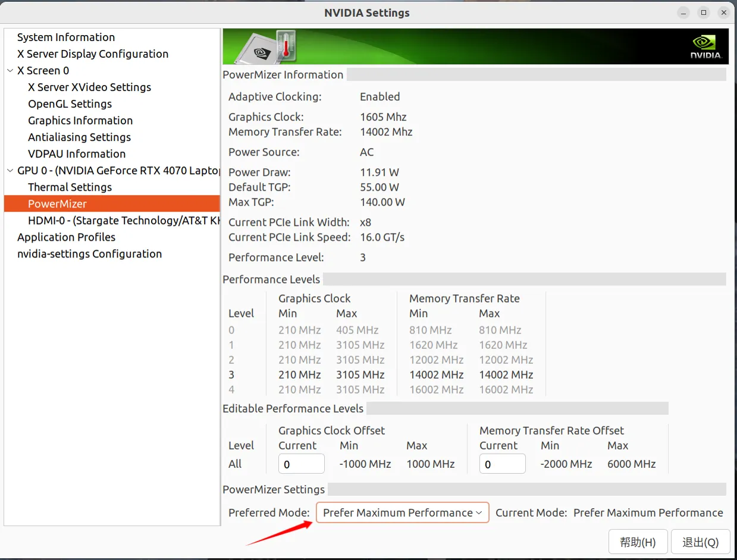Click the Memory Transfer Rate Offset field

(502, 464)
